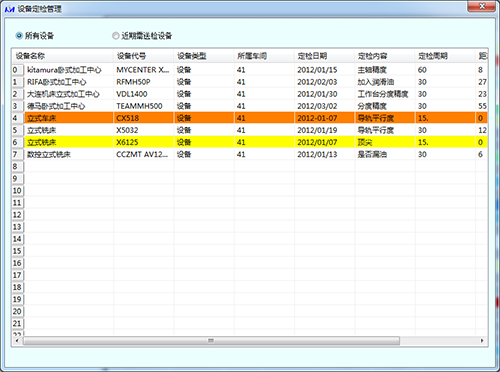500x372 pixels.
Task: Sort by 设备代号 column header
Action: pos(144,56)
